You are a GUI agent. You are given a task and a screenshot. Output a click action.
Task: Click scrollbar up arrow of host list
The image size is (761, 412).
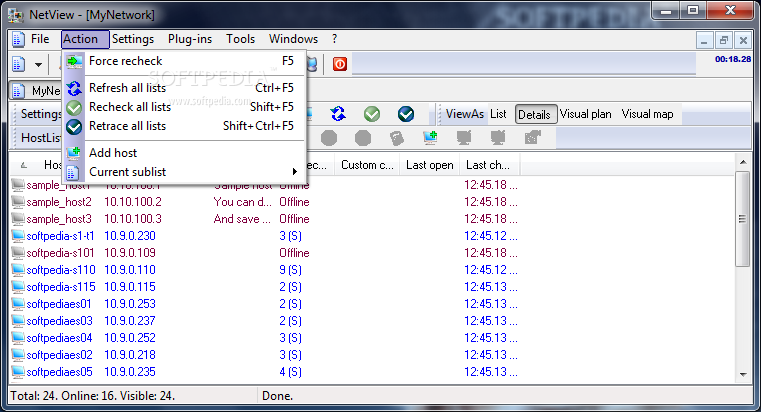[743, 162]
